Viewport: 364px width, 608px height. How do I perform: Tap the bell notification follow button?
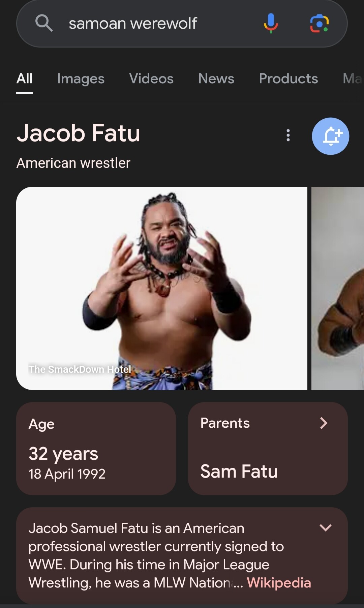330,136
